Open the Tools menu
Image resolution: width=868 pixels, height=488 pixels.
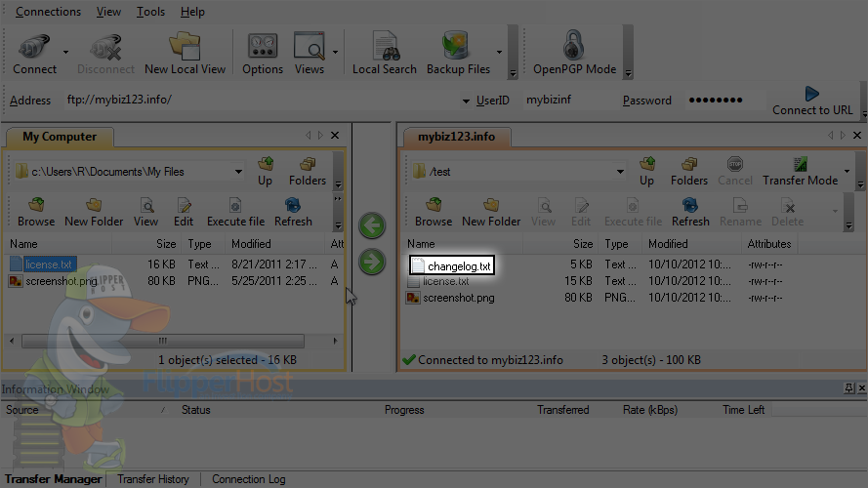[x=150, y=12]
